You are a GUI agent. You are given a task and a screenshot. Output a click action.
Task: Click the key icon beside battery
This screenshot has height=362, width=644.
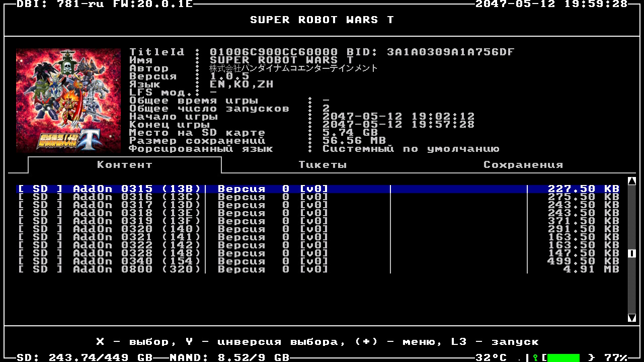[x=536, y=357]
